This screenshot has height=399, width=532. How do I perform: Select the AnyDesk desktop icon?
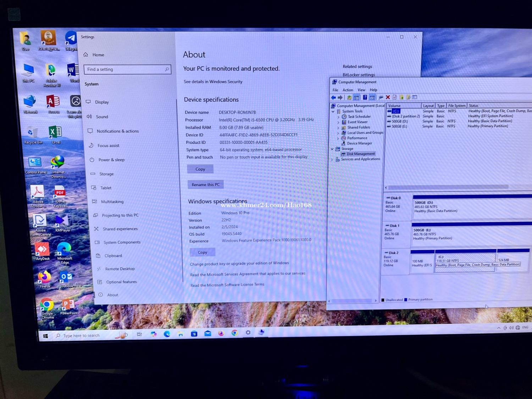pyautogui.click(x=42, y=251)
